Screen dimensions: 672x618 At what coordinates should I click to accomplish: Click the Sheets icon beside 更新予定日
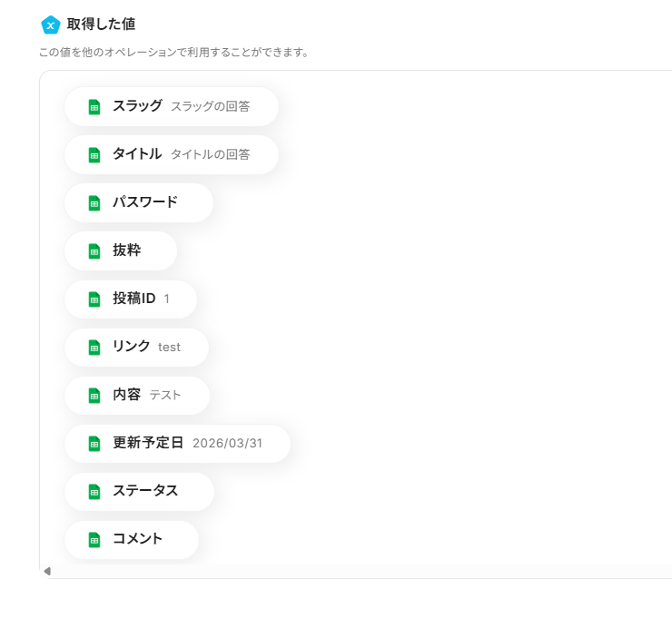tap(94, 444)
